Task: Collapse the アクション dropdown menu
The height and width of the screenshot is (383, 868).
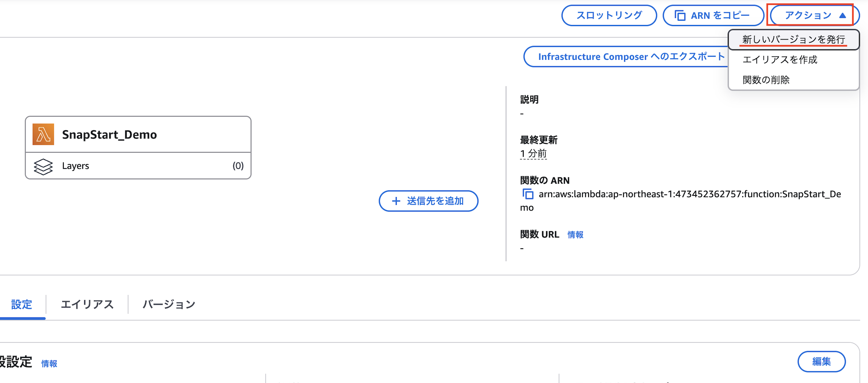Action: click(814, 15)
